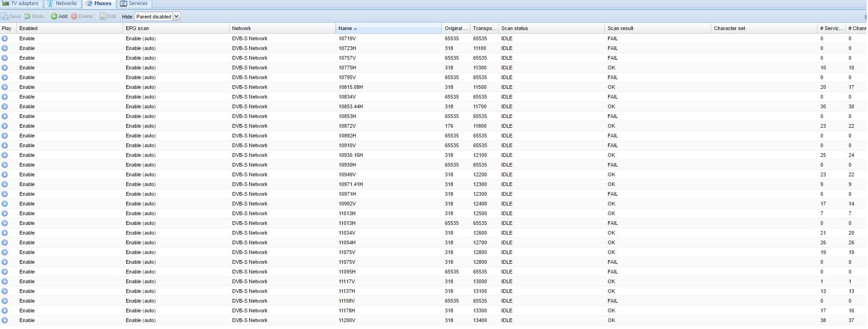Click play icon for mux 10949V
This screenshot has height=329, width=868.
(x=5, y=174)
